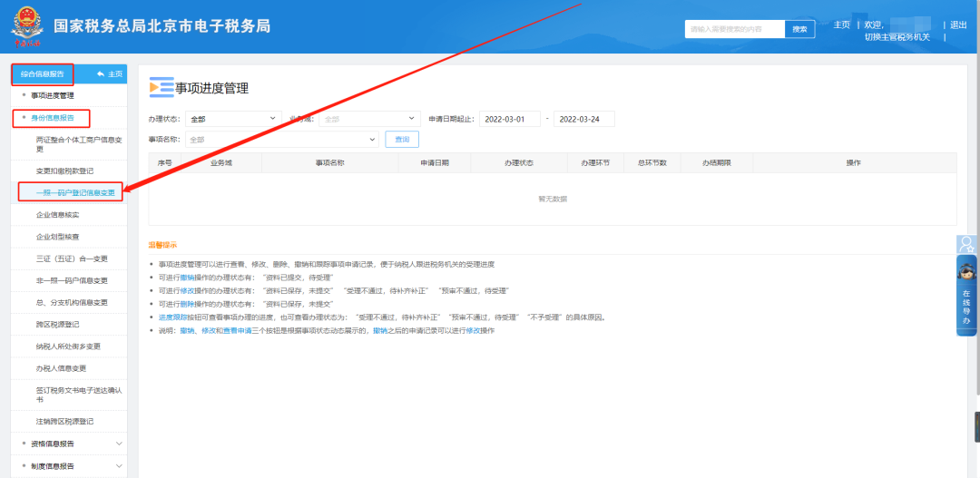Click the 查询 button
Screen dimensions: 980x478
(x=402, y=140)
